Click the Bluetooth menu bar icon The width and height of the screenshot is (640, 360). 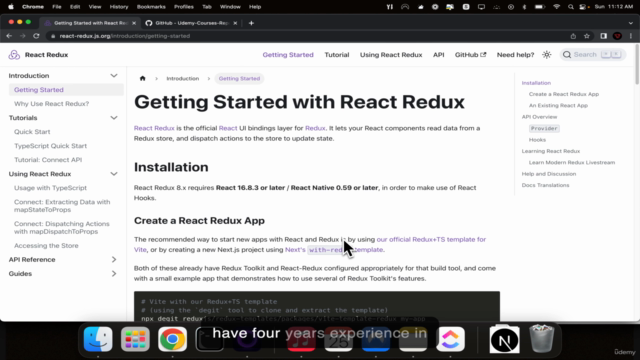pyautogui.click(x=524, y=7)
